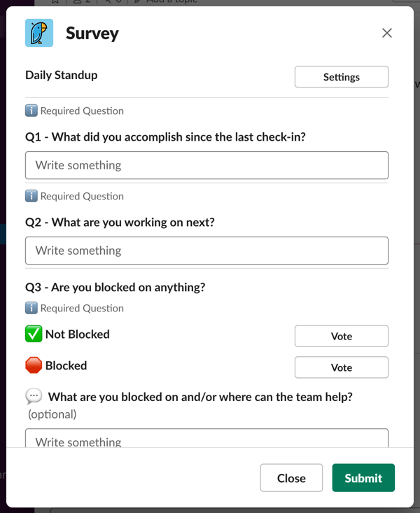This screenshot has height=513, width=420.
Task: Click the red stop sign Blocked icon
Action: [34, 365]
